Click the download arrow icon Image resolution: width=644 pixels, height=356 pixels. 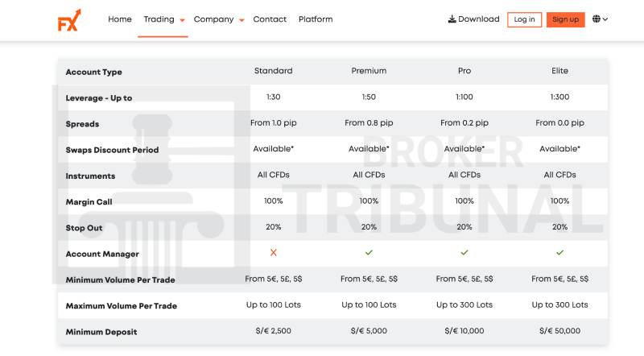(452, 19)
